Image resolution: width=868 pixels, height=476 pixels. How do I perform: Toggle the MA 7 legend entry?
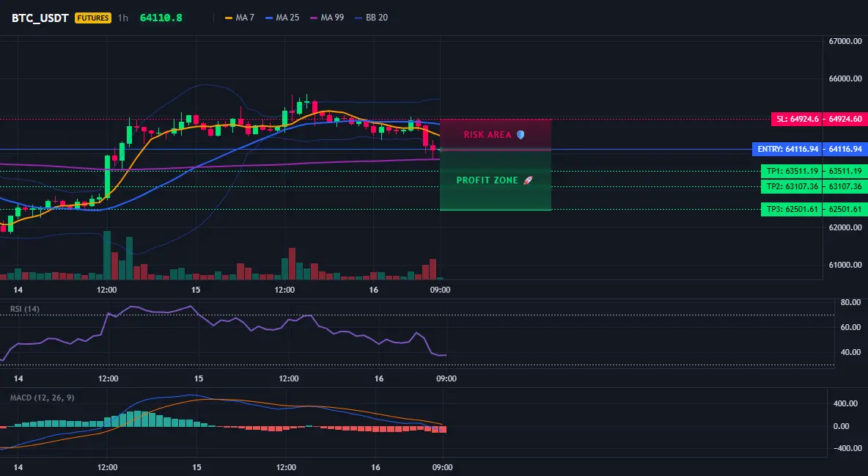(x=240, y=18)
